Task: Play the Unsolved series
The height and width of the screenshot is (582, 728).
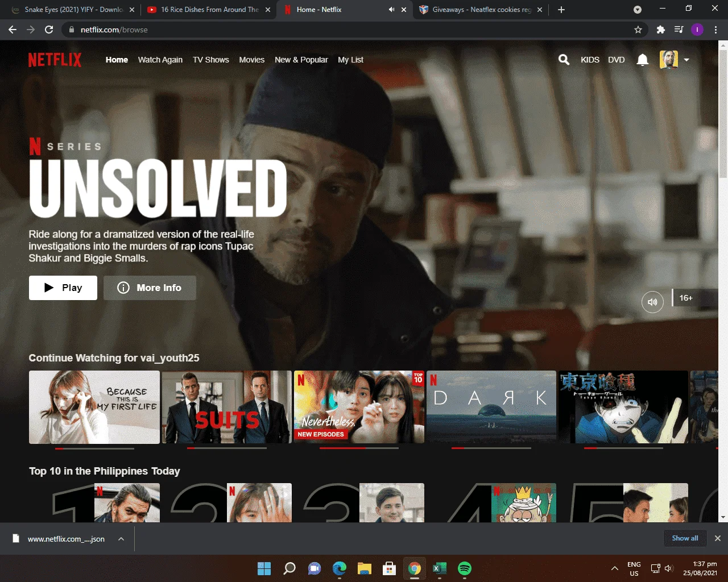Action: pyautogui.click(x=63, y=288)
